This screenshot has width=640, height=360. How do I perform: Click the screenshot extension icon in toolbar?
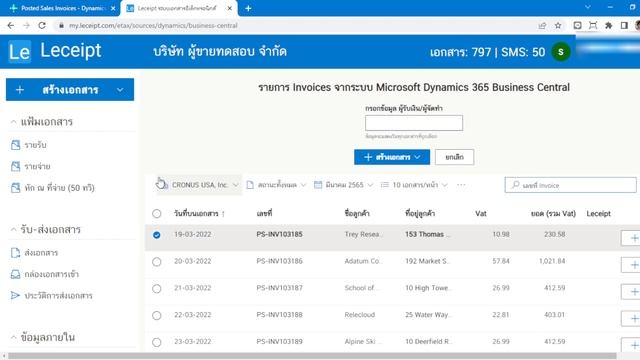pos(593,25)
